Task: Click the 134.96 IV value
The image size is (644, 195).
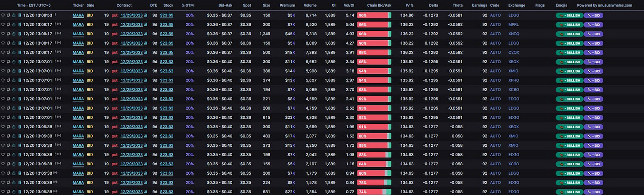Action: click(406, 15)
